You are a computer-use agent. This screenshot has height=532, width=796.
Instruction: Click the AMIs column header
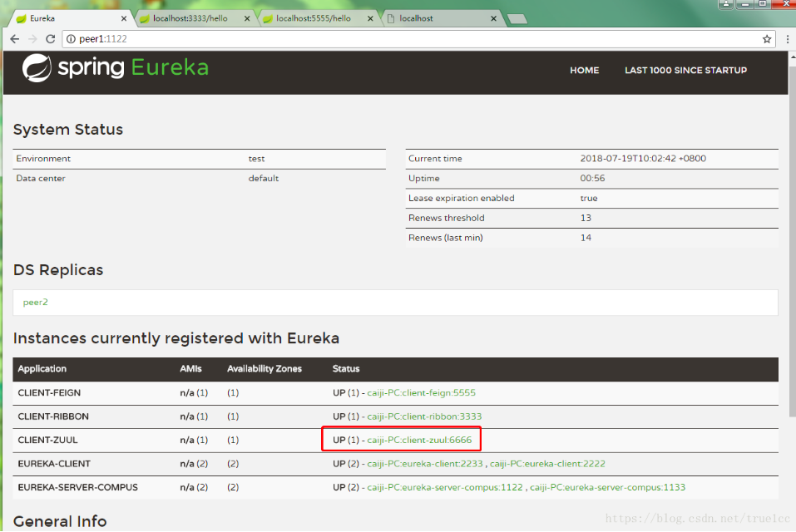[x=190, y=369]
